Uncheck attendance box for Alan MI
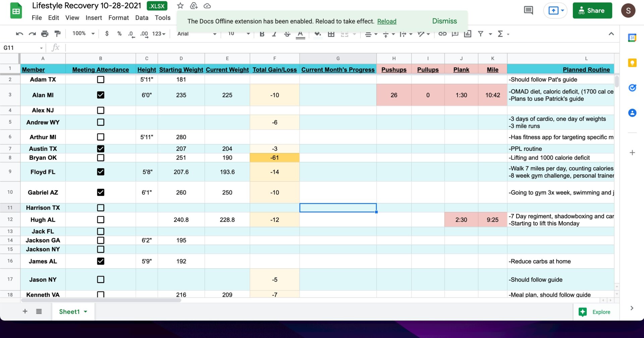The image size is (644, 338). click(x=101, y=95)
